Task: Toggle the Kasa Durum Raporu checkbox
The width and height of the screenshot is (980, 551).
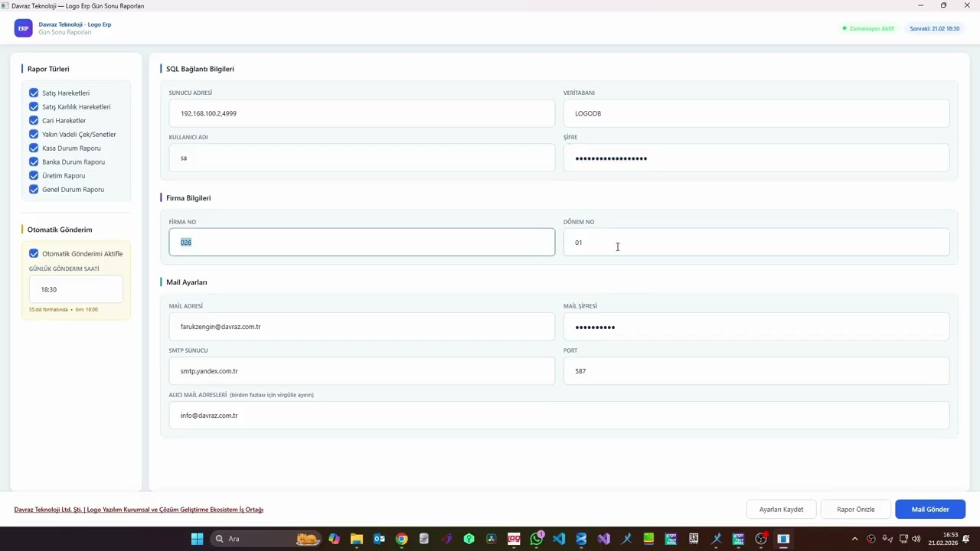Action: (x=34, y=148)
